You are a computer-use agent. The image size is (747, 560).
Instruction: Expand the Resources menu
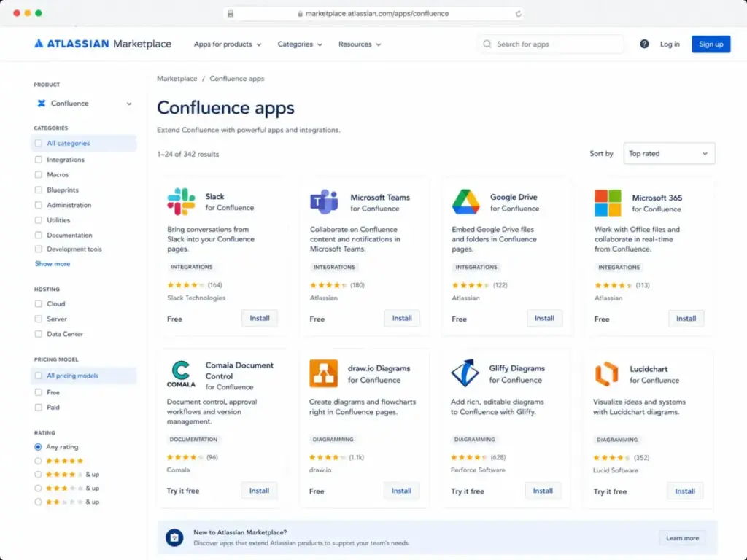pyautogui.click(x=360, y=44)
